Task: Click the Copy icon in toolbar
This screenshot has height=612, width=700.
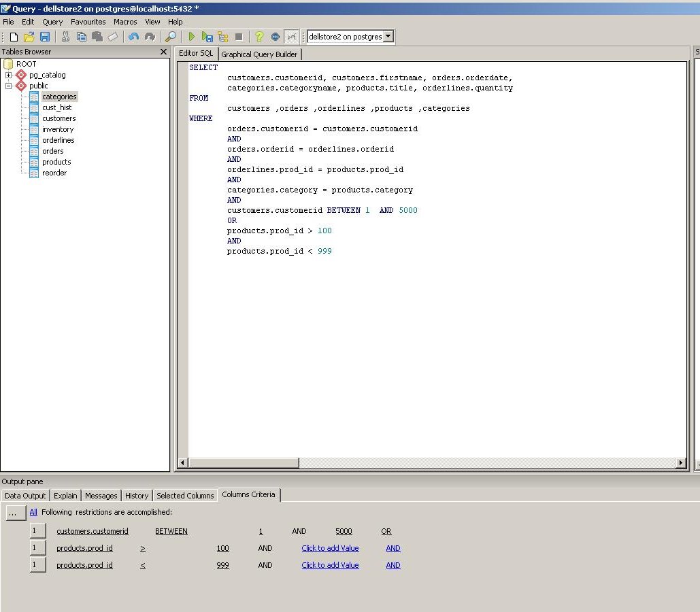Action: (x=81, y=37)
